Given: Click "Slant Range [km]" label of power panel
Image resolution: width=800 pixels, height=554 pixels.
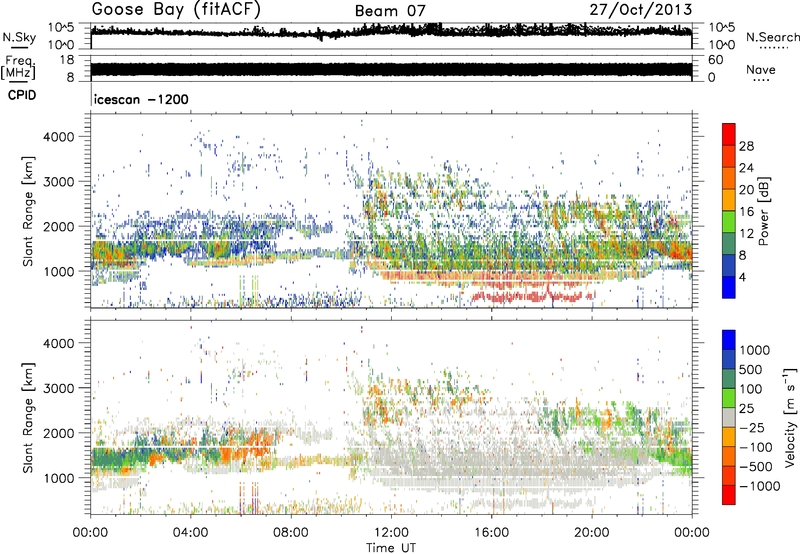Looking at the screenshot, I should (29, 211).
